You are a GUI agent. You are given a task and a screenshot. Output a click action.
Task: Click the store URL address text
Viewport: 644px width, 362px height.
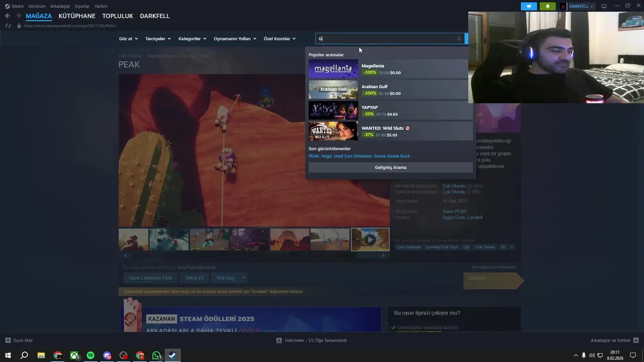tap(70, 26)
